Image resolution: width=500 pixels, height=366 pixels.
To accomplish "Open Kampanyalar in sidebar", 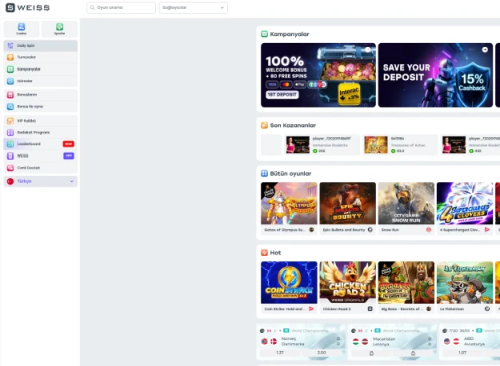I will tap(41, 69).
